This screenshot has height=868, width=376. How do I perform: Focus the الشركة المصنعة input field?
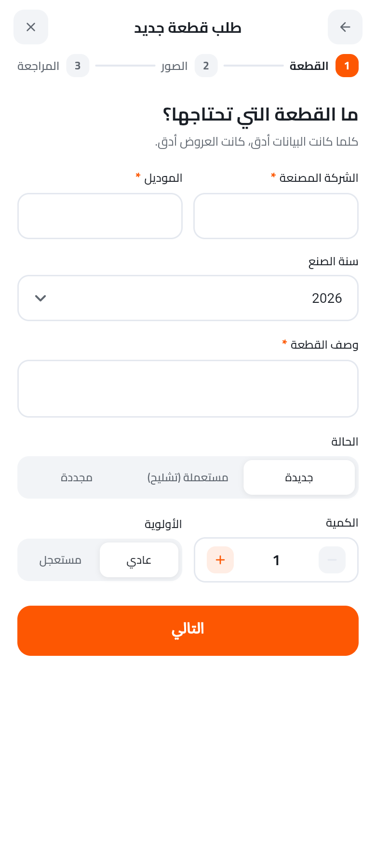click(x=276, y=216)
